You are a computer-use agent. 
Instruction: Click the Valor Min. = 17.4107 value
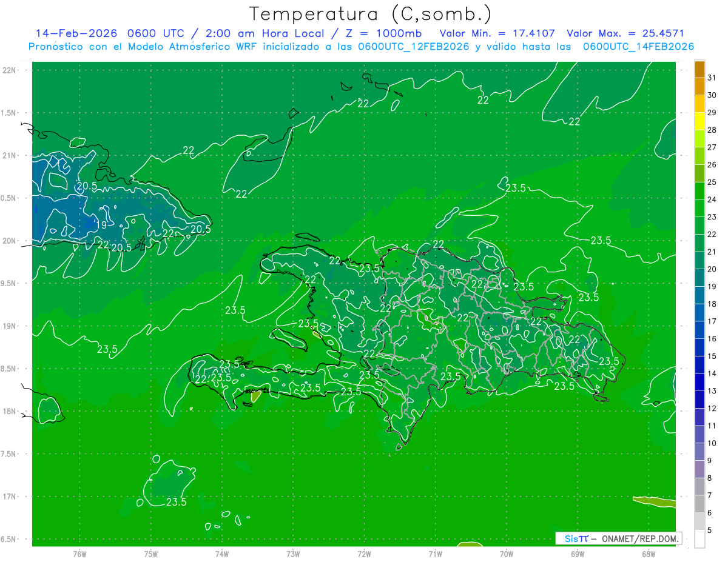[497, 33]
